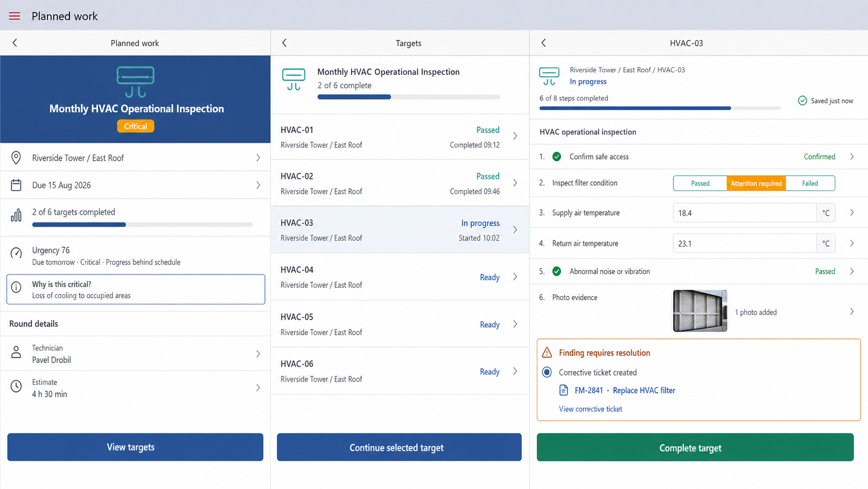Open the hamburger menu icon
The height and width of the screenshot is (489, 868).
[x=15, y=16]
